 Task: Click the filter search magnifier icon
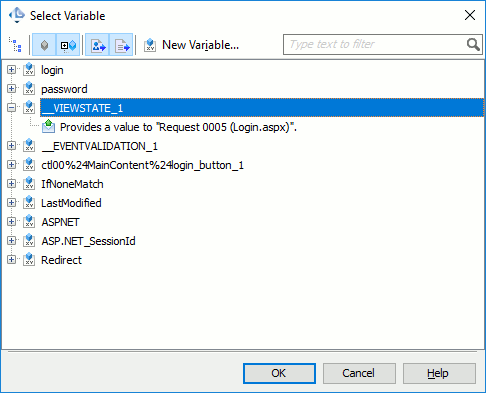pos(473,44)
